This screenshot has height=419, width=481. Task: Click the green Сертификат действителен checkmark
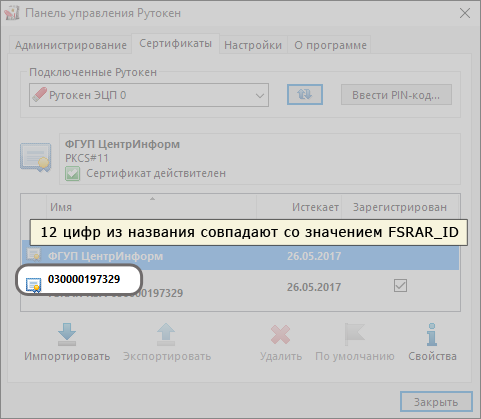click(72, 173)
